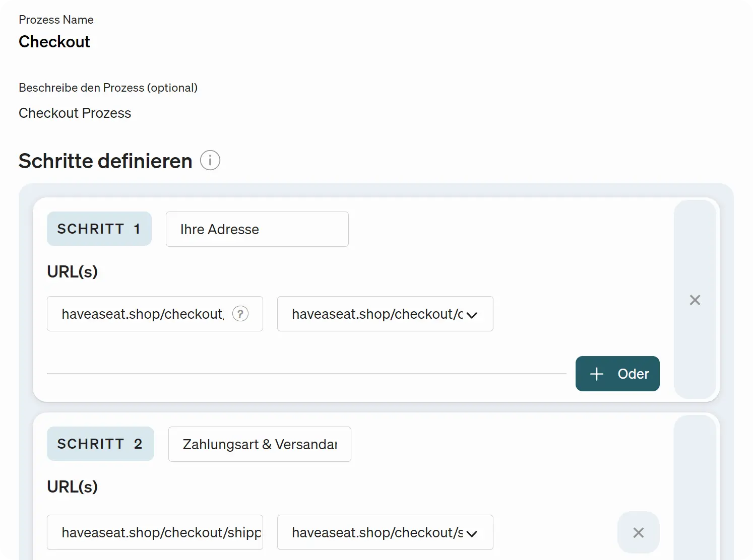Edit the Checkout Prozess description text
Viewport: 753px width, 560px height.
point(75,113)
